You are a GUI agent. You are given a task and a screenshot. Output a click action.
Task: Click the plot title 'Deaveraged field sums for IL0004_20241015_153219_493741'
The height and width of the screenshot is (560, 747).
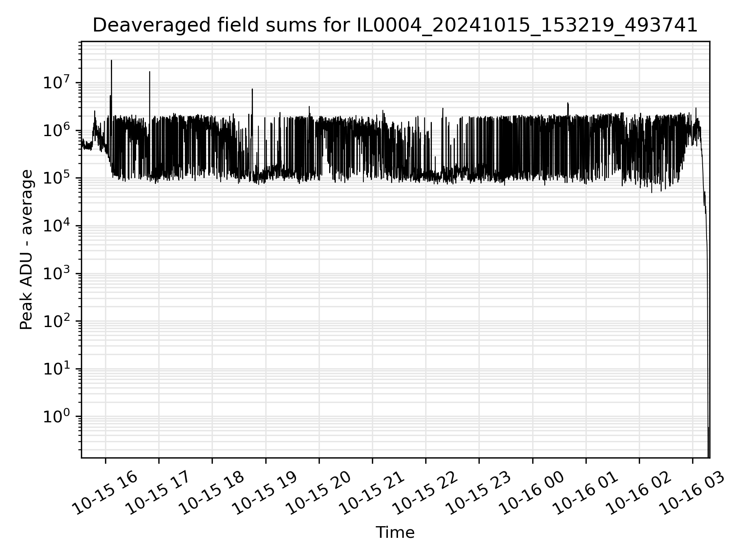pyautogui.click(x=395, y=26)
